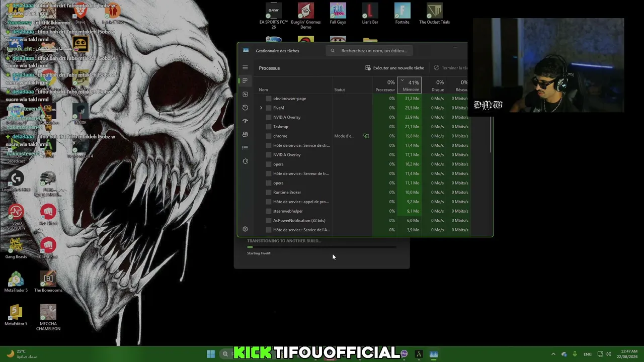Open the Services puzzle icon in sidebar
The width and height of the screenshot is (644, 362).
click(x=245, y=161)
